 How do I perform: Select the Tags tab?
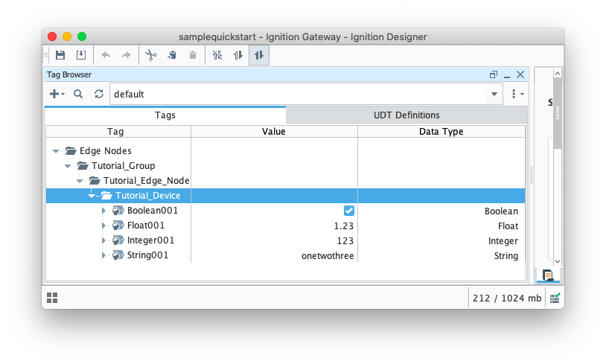pyautogui.click(x=165, y=115)
